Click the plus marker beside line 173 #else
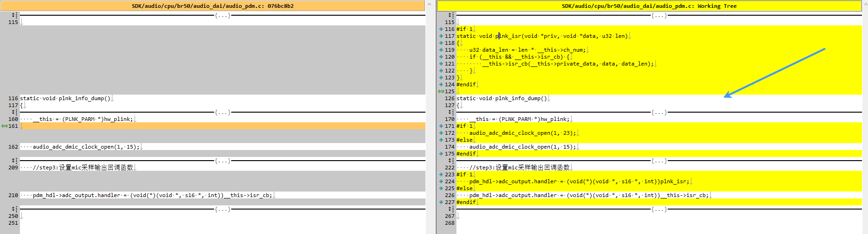This screenshot has width=868, height=234. point(441,140)
